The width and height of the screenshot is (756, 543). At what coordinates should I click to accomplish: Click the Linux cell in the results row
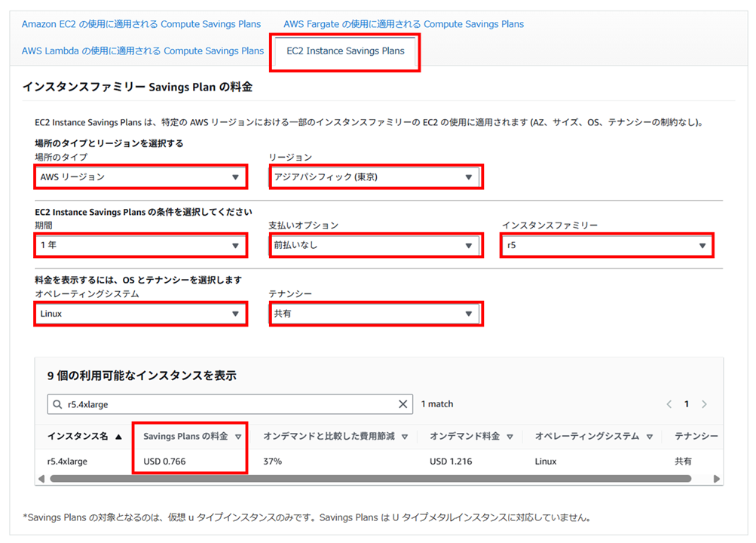545,462
